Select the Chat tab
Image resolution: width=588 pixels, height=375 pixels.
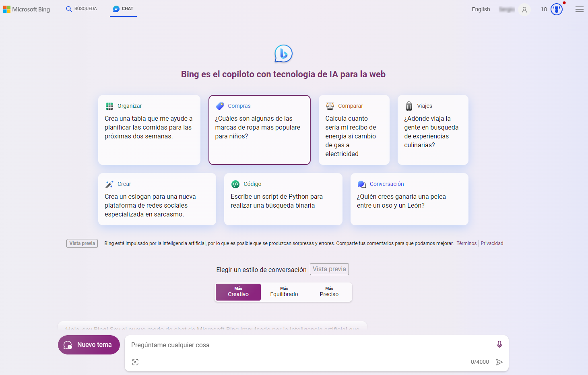[x=123, y=9]
